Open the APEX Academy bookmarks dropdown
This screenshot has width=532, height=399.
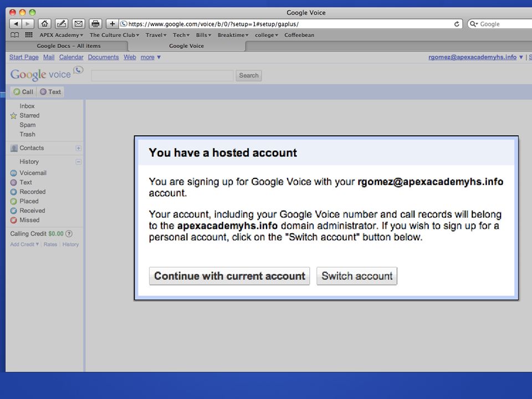[61, 35]
